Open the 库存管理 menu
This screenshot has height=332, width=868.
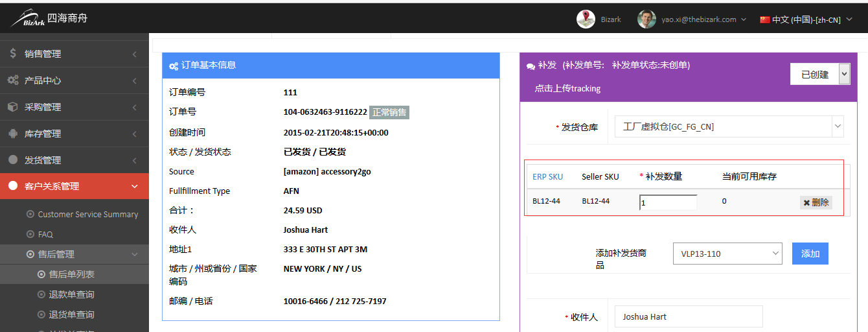(x=74, y=134)
